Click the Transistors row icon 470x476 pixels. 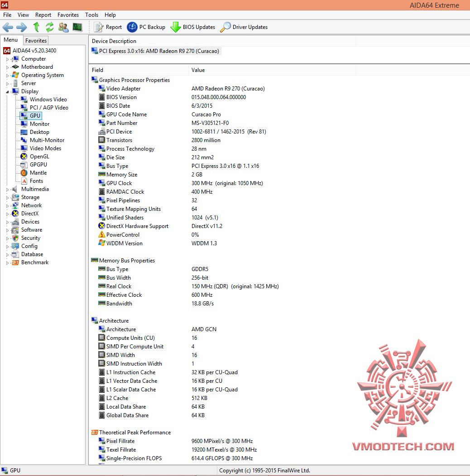102,140
